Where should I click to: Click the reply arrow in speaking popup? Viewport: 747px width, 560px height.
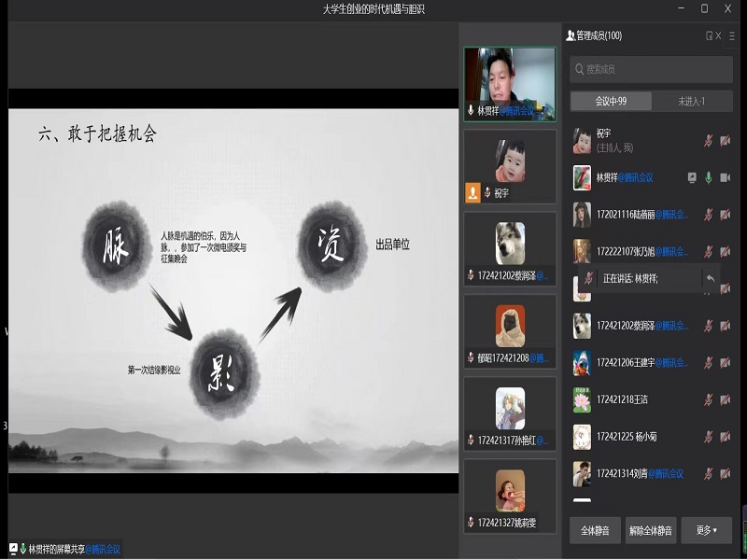tap(711, 278)
